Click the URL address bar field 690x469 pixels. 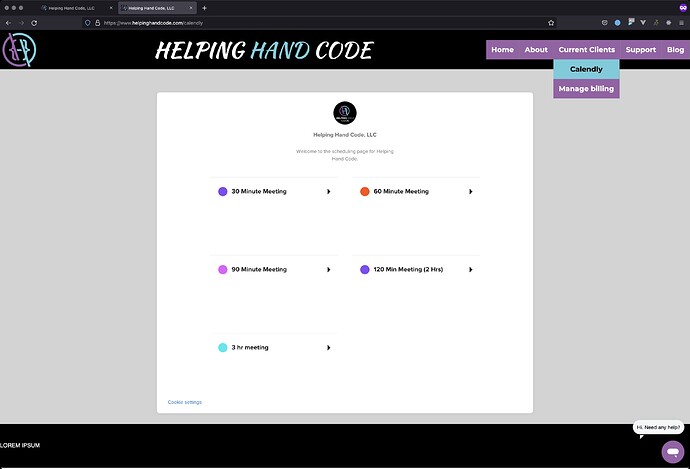(319, 23)
